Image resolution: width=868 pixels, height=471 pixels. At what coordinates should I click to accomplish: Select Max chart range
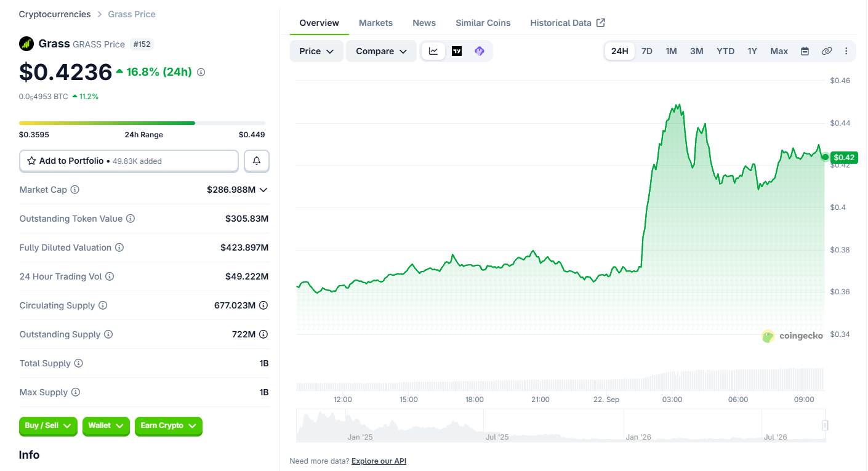(x=779, y=51)
